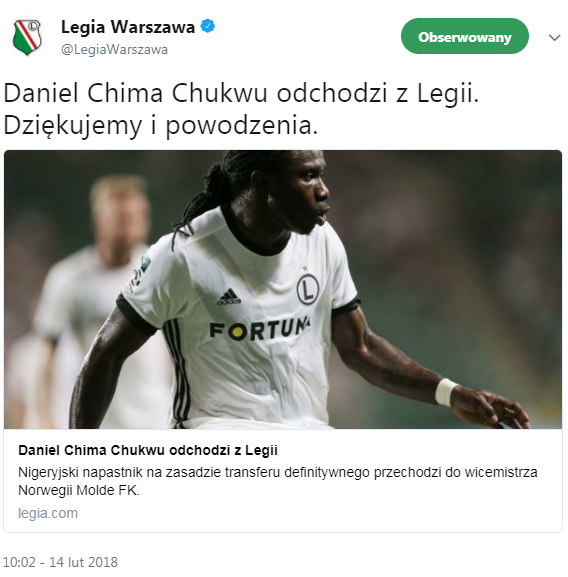The image size is (568, 577).
Task: Click the 'Norwegii Molde FK' description line
Action: coord(79,491)
